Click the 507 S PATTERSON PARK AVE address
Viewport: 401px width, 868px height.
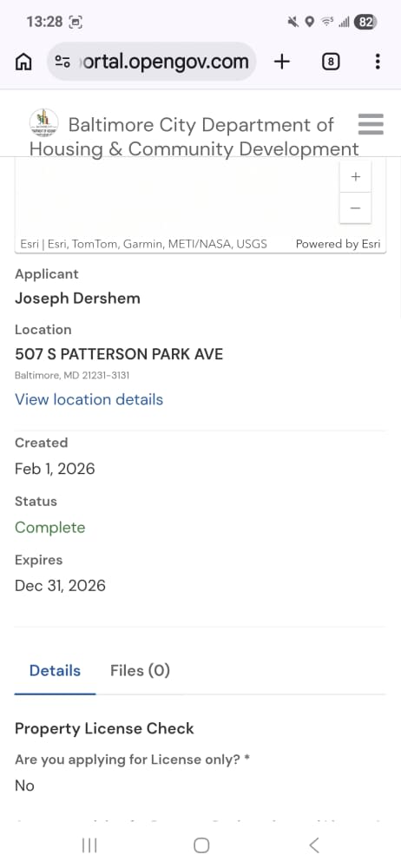coord(119,354)
